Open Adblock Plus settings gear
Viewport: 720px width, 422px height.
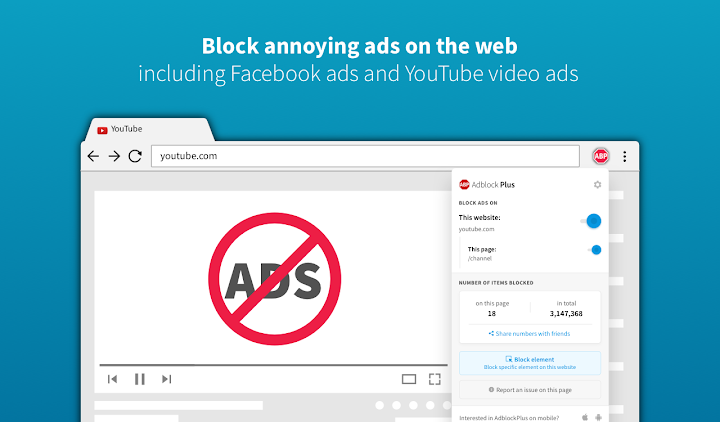point(597,185)
